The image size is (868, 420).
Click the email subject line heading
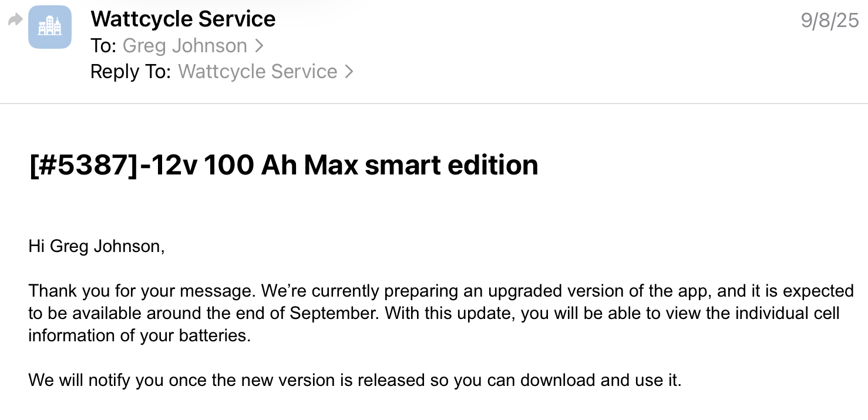[x=283, y=165]
